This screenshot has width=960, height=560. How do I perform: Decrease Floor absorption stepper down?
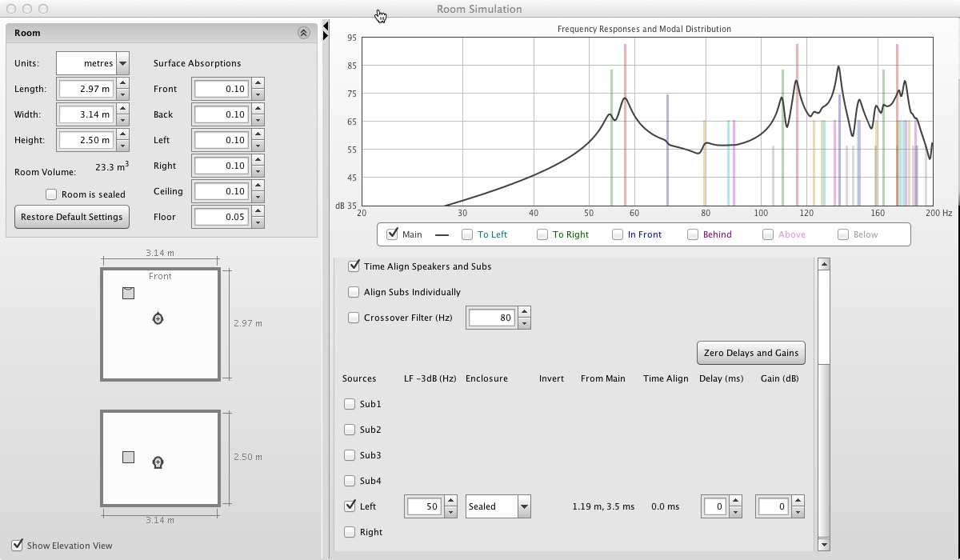click(x=257, y=222)
